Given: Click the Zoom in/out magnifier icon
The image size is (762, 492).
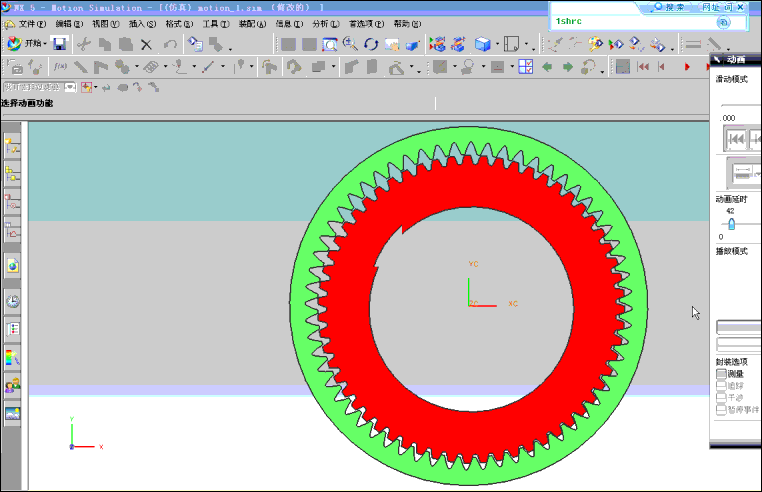Looking at the screenshot, I should point(350,44).
